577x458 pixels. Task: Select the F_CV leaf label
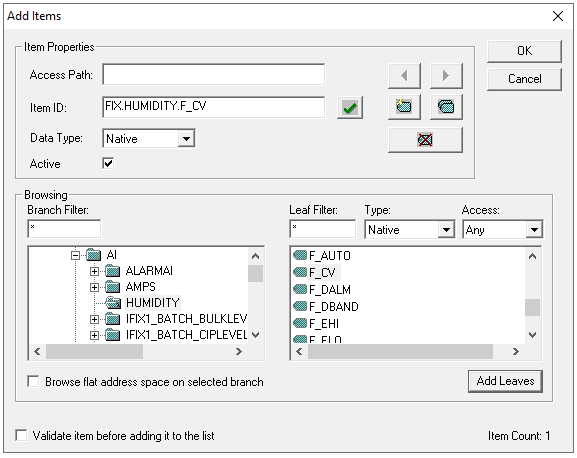322,273
